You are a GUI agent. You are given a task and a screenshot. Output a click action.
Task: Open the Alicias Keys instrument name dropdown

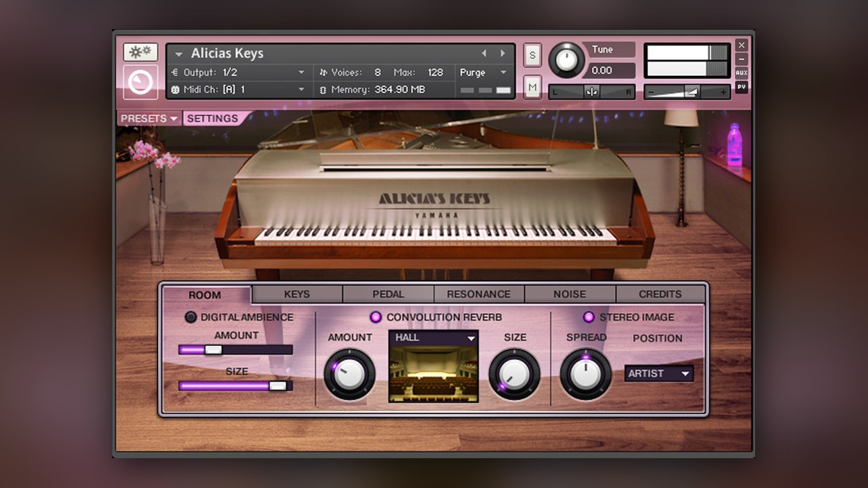pyautogui.click(x=179, y=54)
